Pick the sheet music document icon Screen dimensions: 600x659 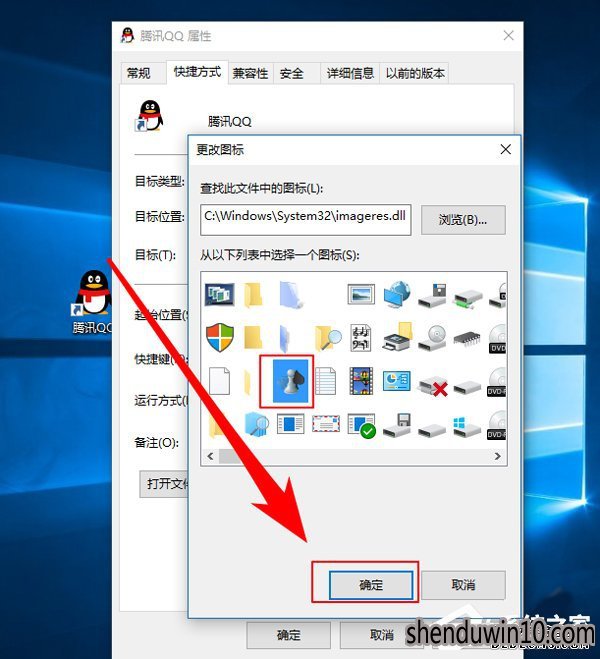pyautogui.click(x=361, y=338)
